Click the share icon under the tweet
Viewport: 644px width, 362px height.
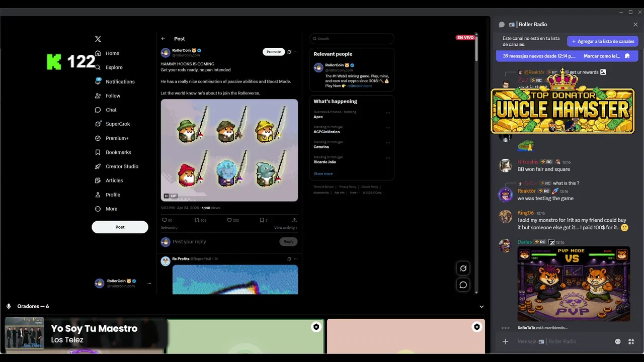tap(294, 220)
